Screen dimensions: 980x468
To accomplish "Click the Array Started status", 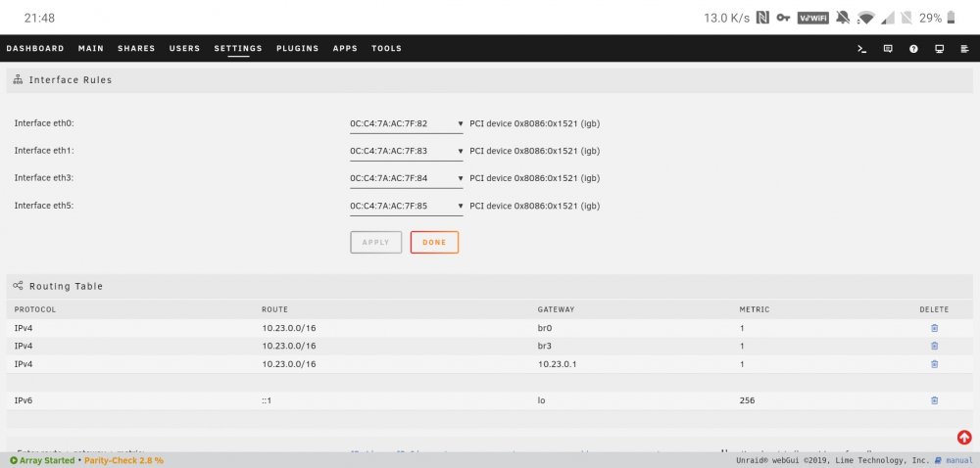I will point(42,460).
